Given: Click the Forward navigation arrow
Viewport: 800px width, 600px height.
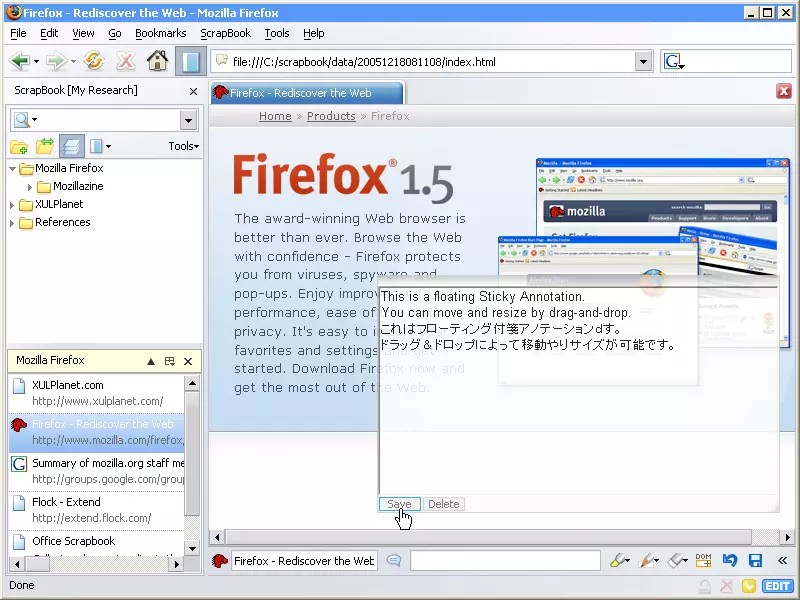Looking at the screenshot, I should click(56, 61).
